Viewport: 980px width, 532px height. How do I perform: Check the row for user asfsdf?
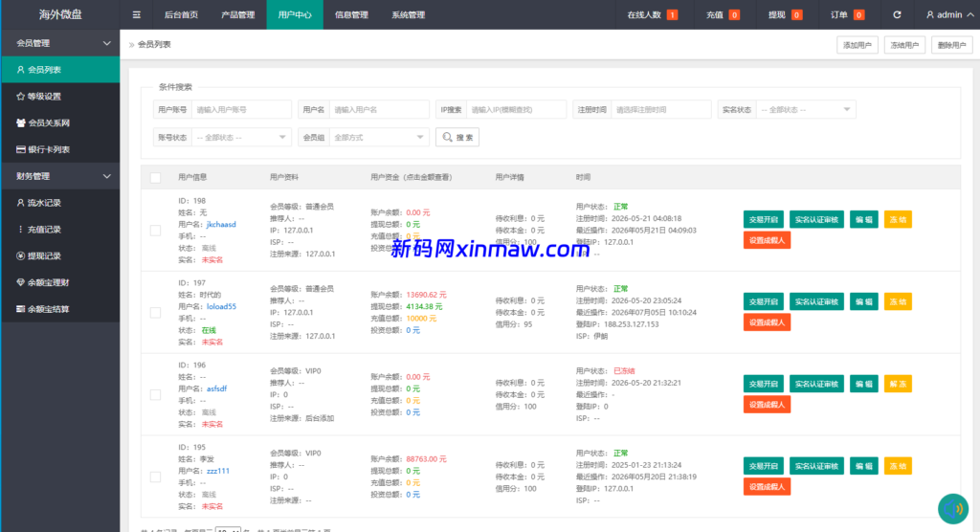click(156, 395)
